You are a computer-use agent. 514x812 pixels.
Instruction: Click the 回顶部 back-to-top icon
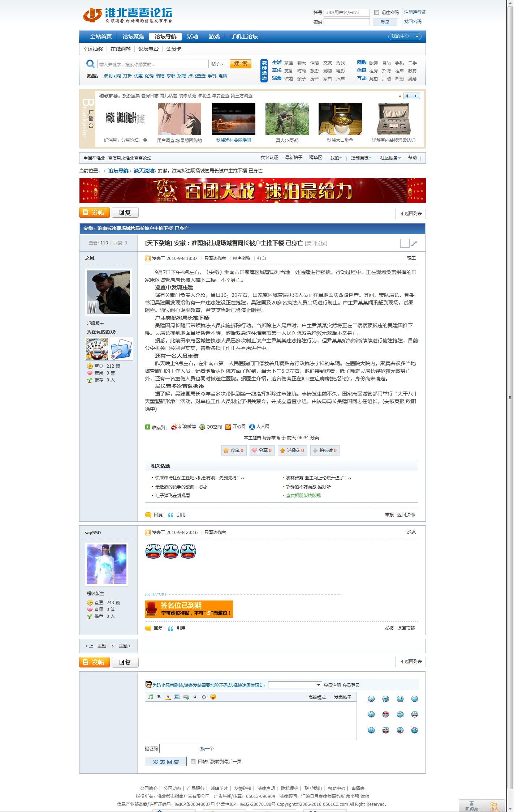[x=471, y=806]
